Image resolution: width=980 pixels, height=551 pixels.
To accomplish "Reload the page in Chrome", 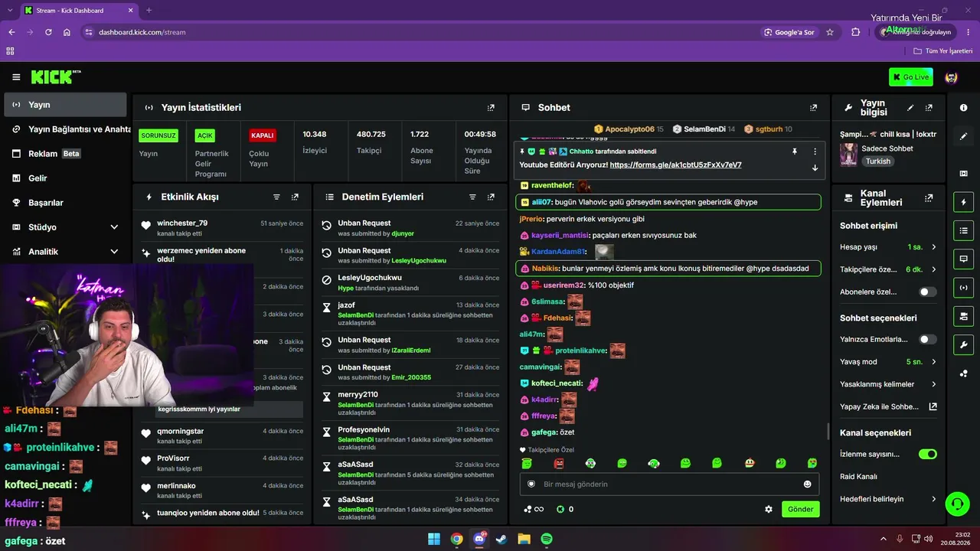I will 48,32.
